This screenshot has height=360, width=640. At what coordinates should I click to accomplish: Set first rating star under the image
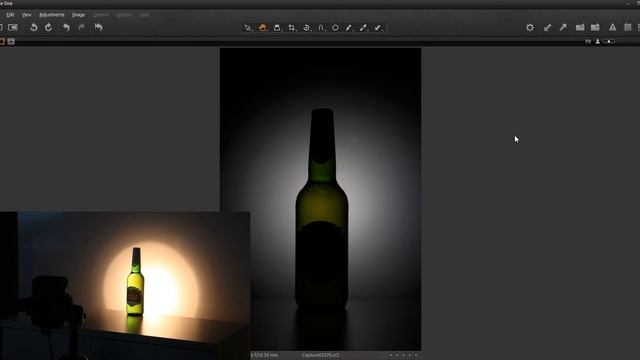point(391,355)
